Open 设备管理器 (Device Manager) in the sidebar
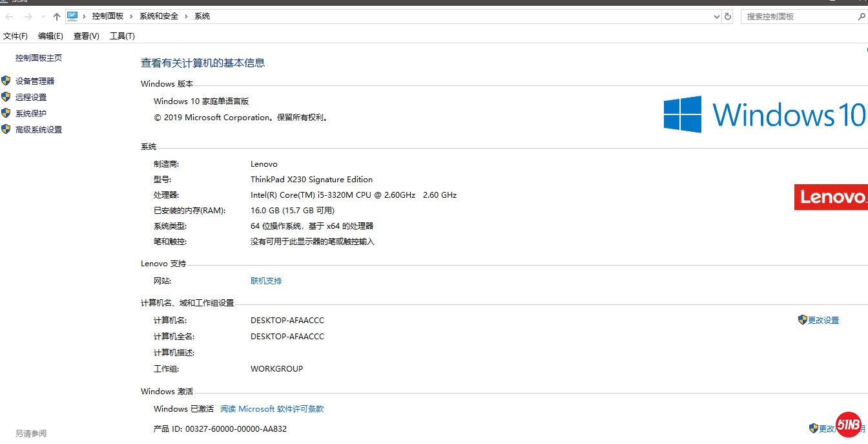This screenshot has height=444, width=868. tap(35, 81)
